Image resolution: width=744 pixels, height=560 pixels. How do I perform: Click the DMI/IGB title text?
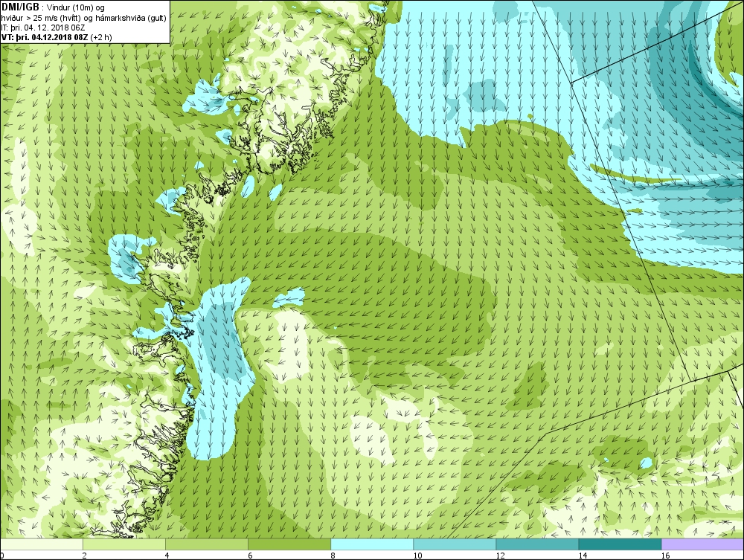click(20, 7)
